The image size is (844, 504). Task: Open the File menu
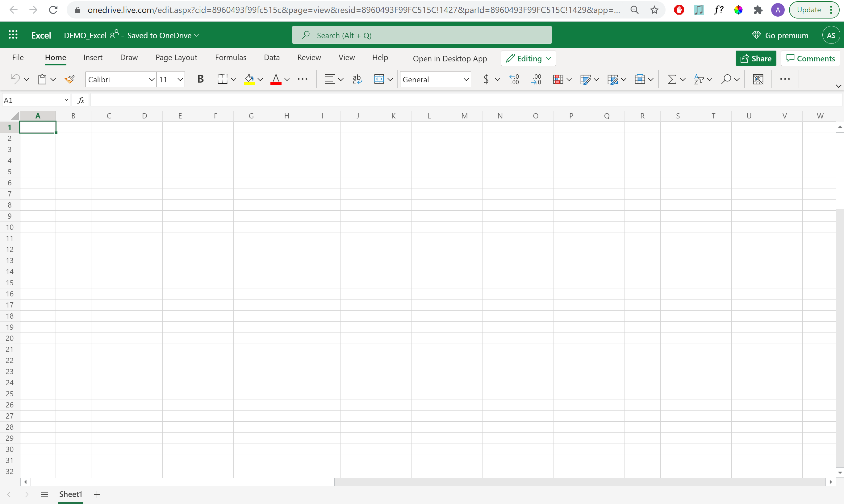pos(18,57)
